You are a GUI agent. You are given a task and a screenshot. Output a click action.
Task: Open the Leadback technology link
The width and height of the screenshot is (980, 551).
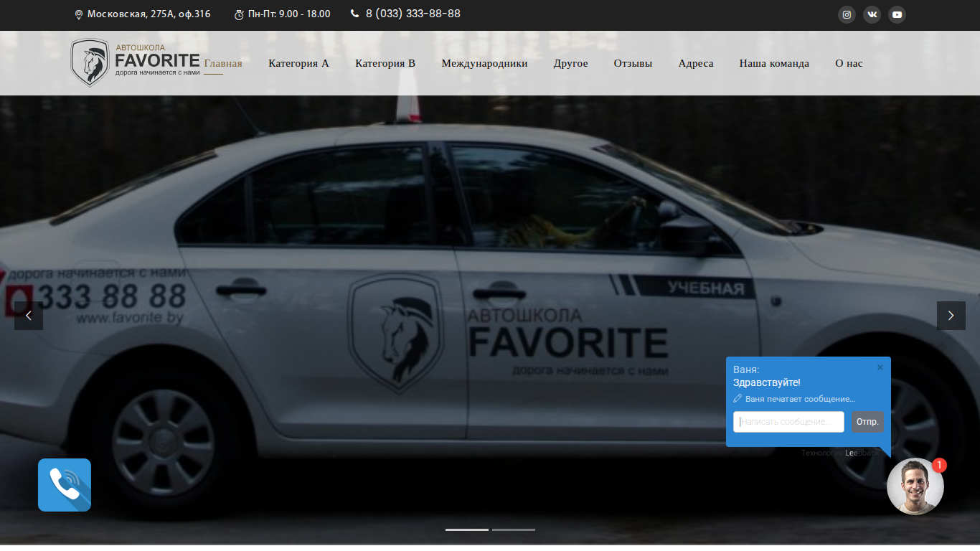pos(862,453)
